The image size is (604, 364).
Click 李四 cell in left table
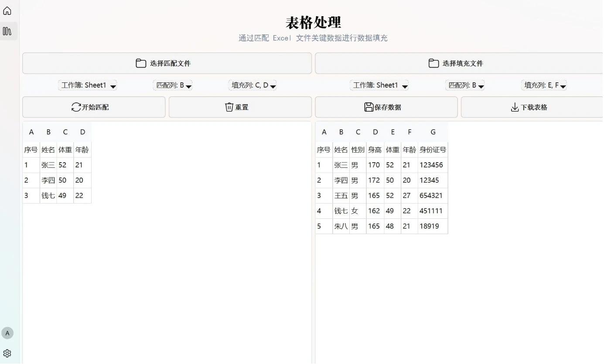(x=48, y=180)
